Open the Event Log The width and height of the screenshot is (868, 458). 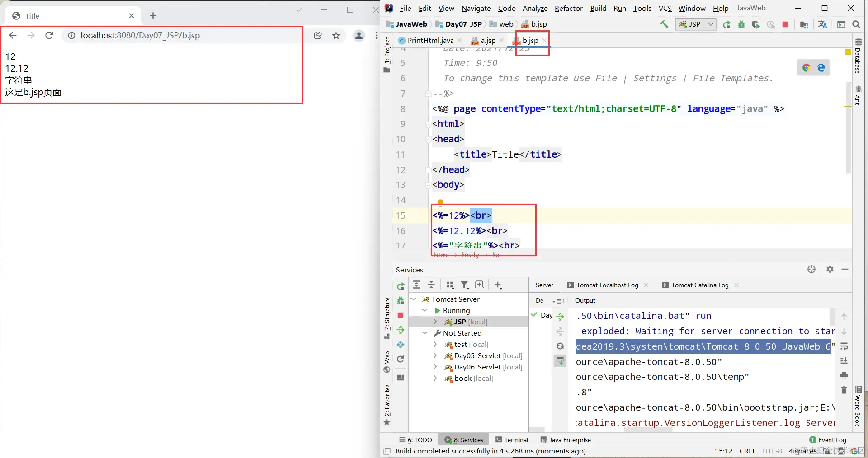[828, 439]
